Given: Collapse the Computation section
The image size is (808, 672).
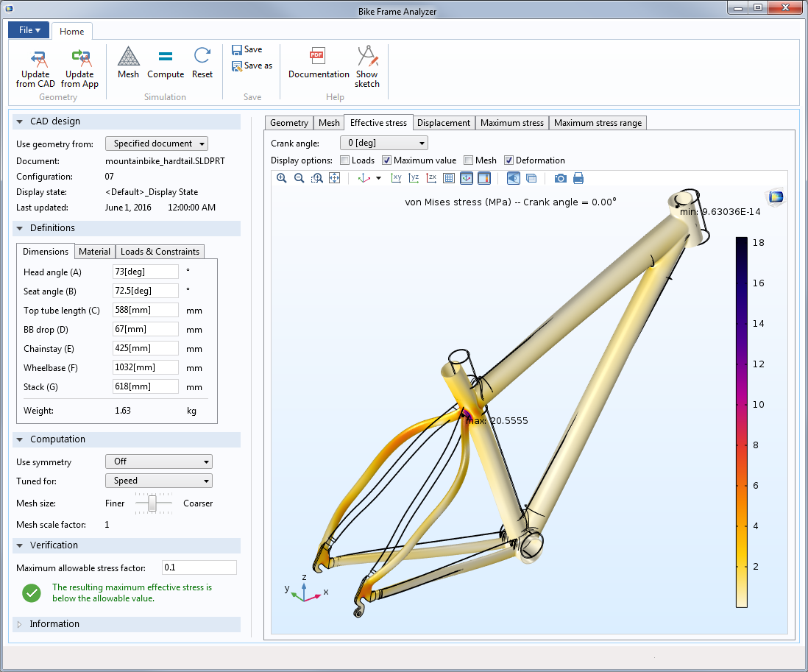Looking at the screenshot, I should 20,439.
